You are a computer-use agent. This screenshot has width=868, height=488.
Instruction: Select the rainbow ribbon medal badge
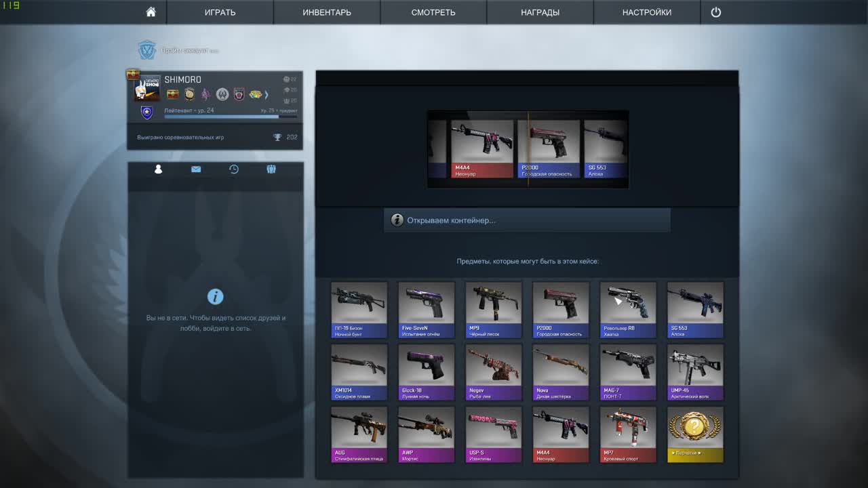click(255, 94)
